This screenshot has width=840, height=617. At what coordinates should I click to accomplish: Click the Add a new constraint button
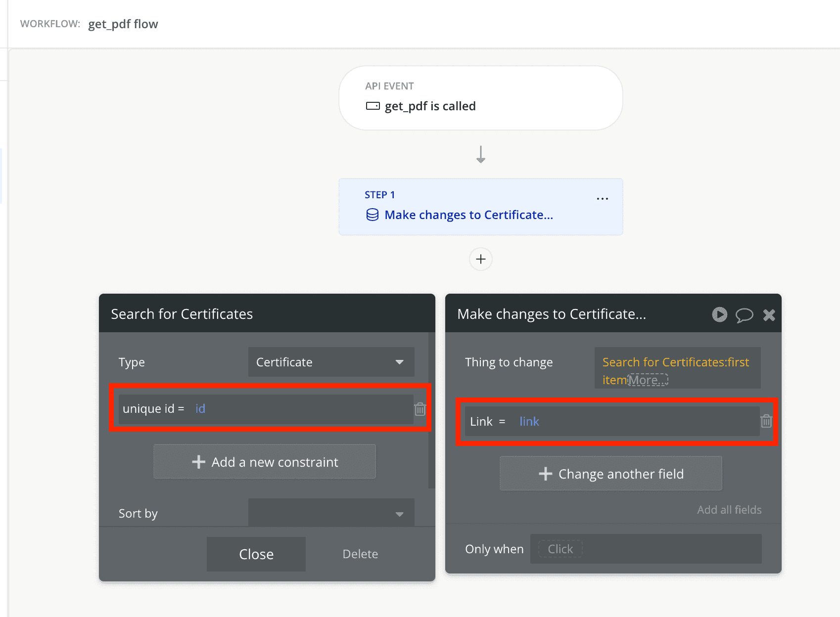coord(265,462)
